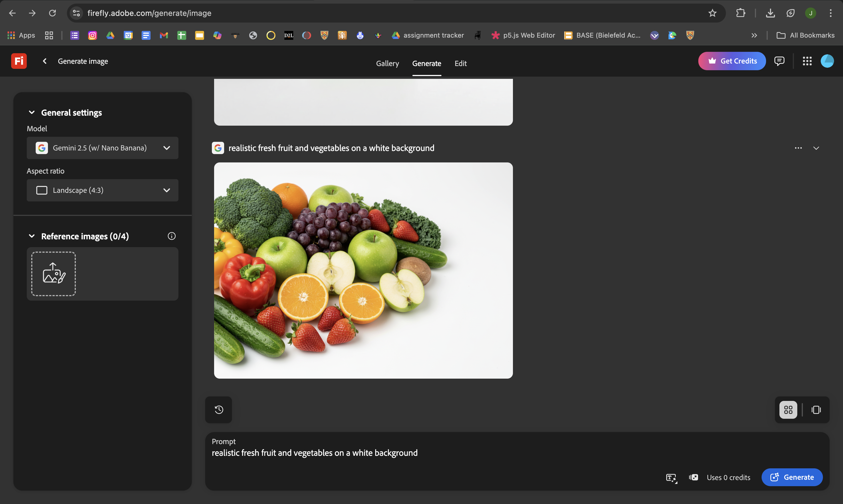Open the browser extensions puzzle icon
Image resolution: width=843 pixels, height=504 pixels.
click(740, 13)
